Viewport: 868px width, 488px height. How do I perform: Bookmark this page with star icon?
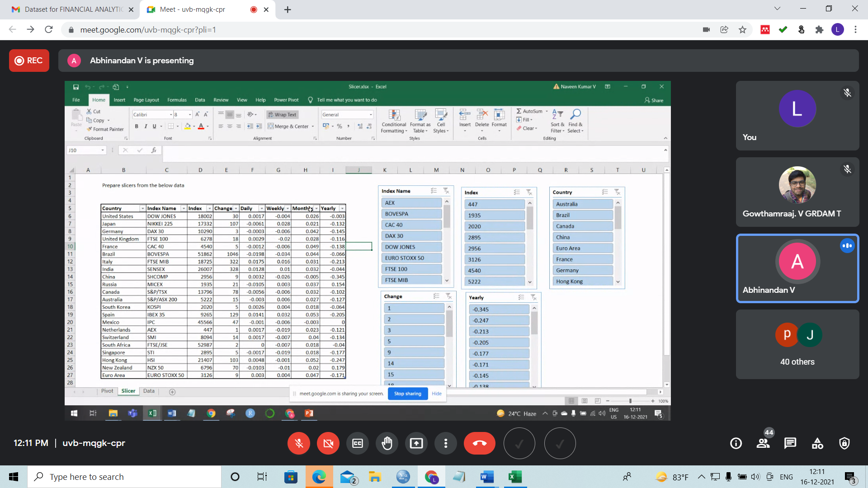click(x=742, y=29)
